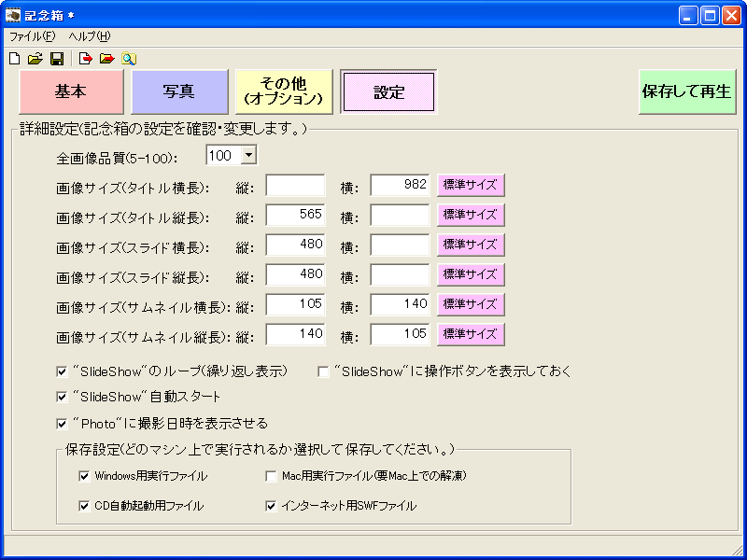Toggle "SlideShow"のループ checkbox

coord(63,371)
